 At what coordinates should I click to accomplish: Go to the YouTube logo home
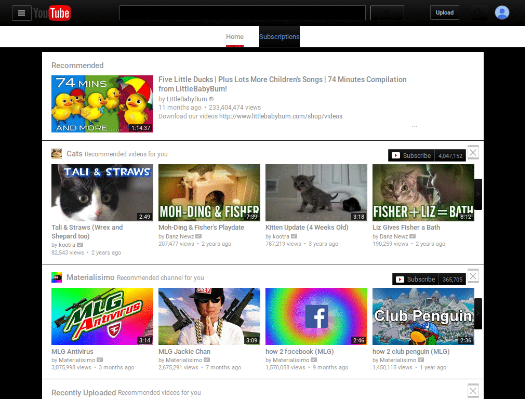tap(51, 13)
